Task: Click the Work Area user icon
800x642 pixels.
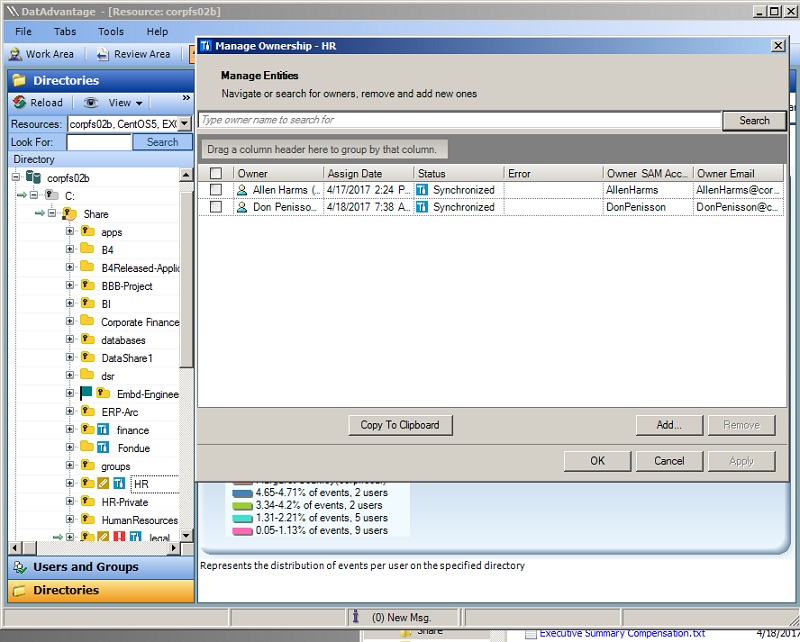Action: point(15,54)
